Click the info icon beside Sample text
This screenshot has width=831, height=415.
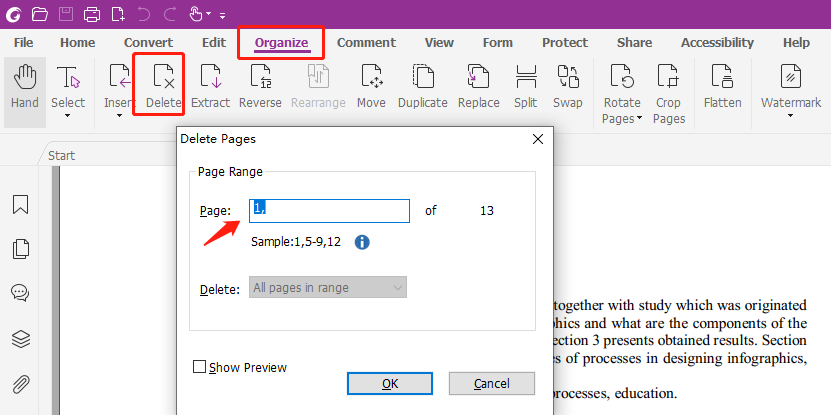pos(363,243)
